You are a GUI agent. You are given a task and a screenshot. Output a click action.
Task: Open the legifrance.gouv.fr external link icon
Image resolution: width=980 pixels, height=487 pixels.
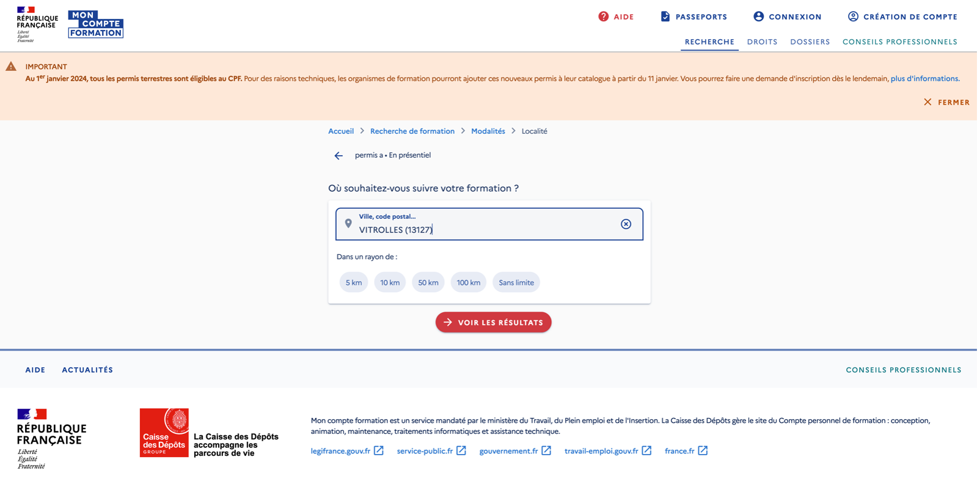point(379,451)
